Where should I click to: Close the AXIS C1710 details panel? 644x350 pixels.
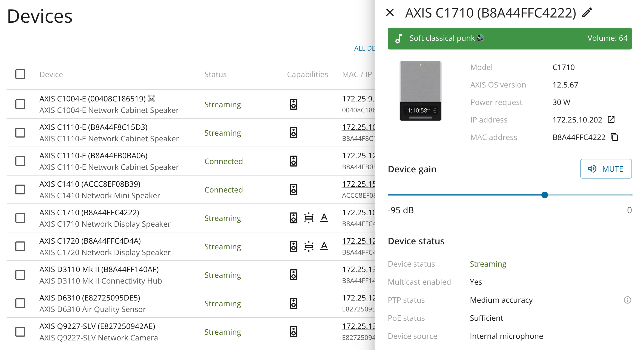390,13
